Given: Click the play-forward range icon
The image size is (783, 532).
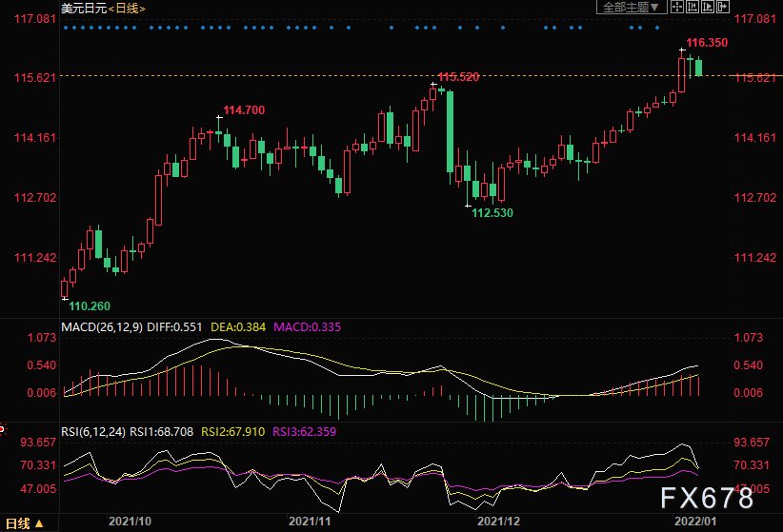Looking at the screenshot, I should (x=708, y=7).
